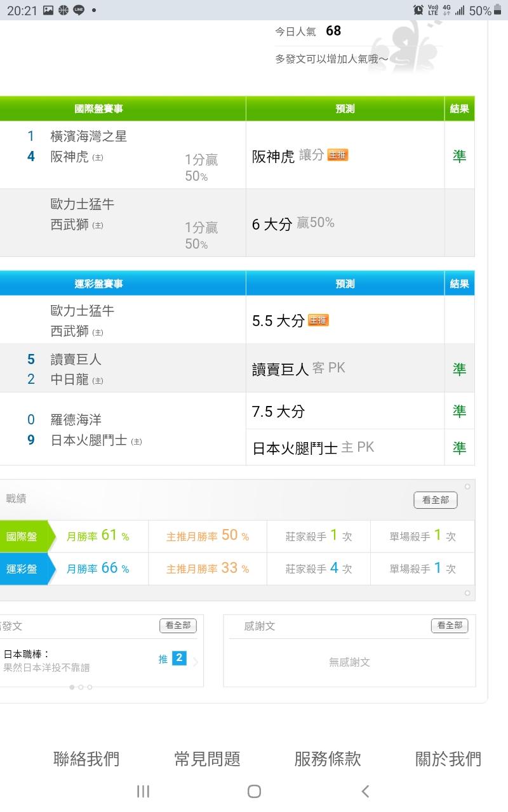Viewport: 508px width, 812px height.
Task: Tap the alarm icon in status bar
Action: tap(418, 10)
